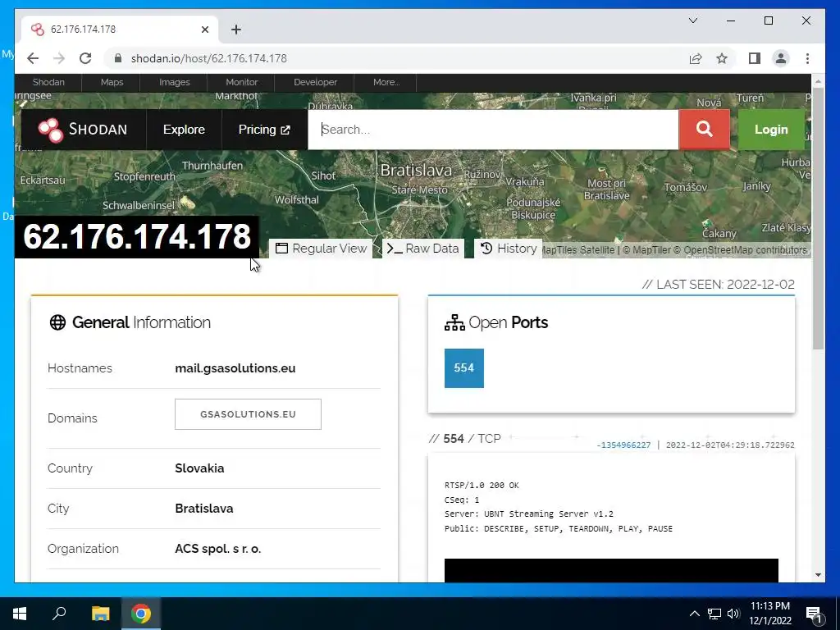840x630 pixels.
Task: Click open port 554 badge
Action: [464, 368]
